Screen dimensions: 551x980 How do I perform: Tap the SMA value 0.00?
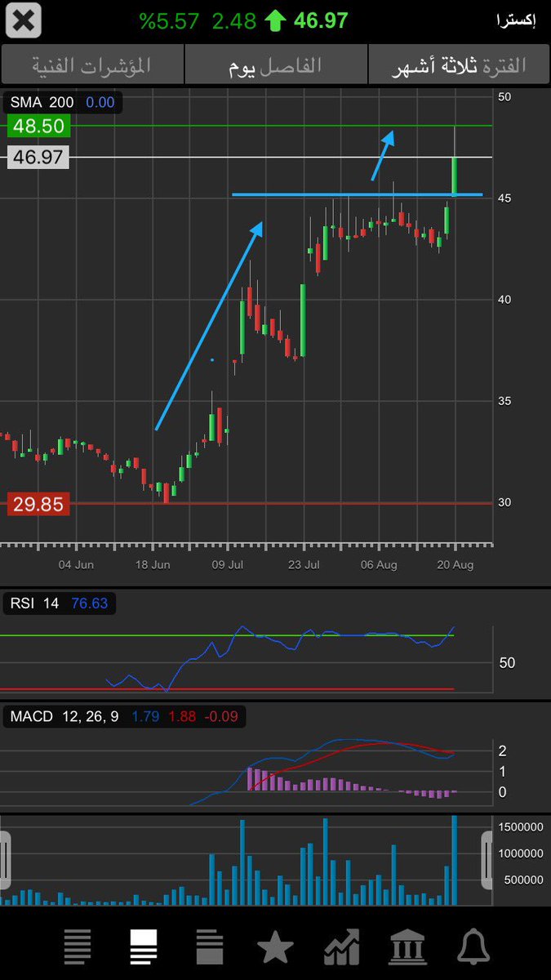100,103
